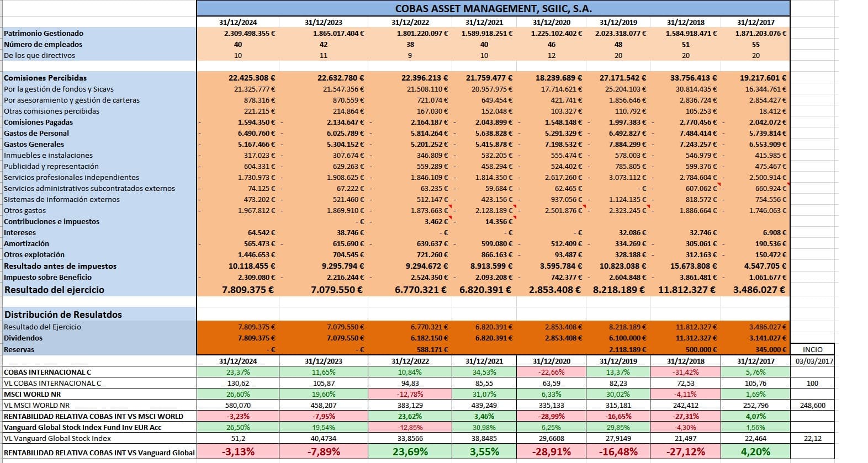868x463 pixels.
Task: Click the 248,600 MSCI starting value cell
Action: [x=812, y=405]
